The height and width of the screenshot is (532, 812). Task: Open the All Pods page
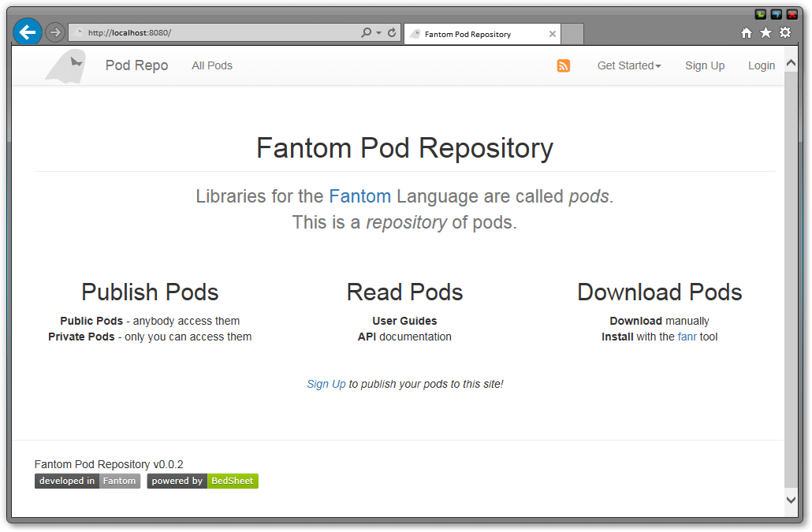click(211, 65)
